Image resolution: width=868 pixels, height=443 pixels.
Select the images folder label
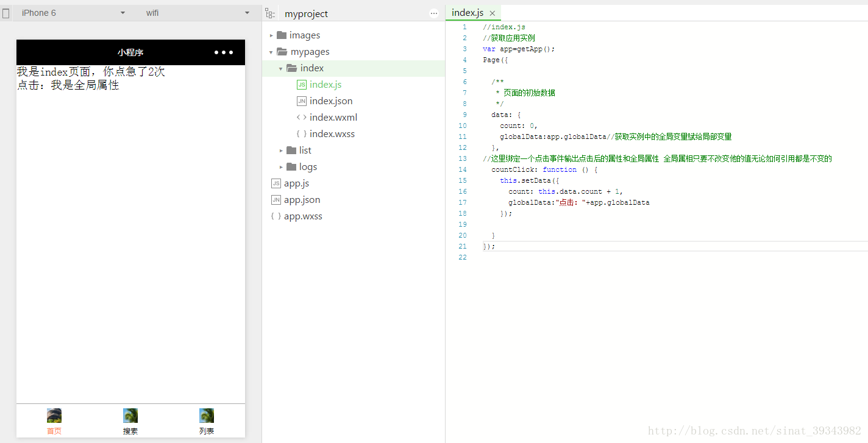point(305,35)
